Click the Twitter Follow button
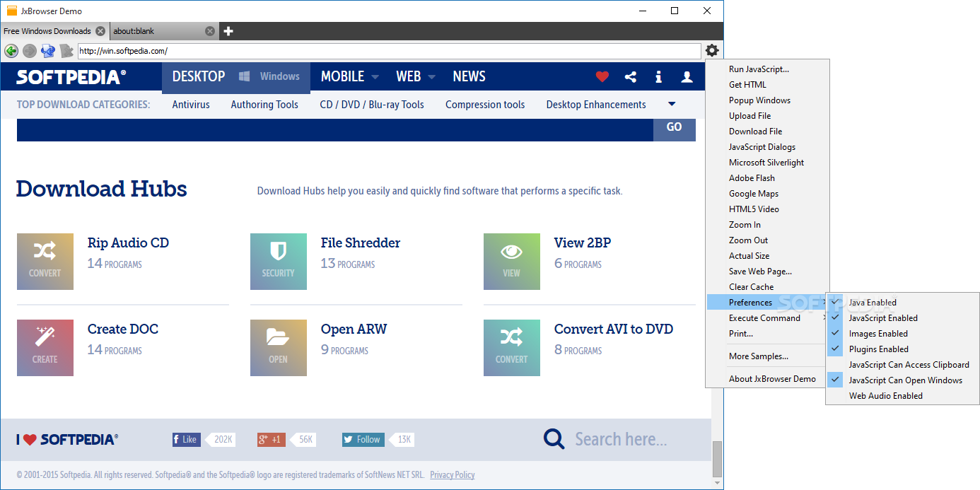The height and width of the screenshot is (490, 980). pos(363,440)
